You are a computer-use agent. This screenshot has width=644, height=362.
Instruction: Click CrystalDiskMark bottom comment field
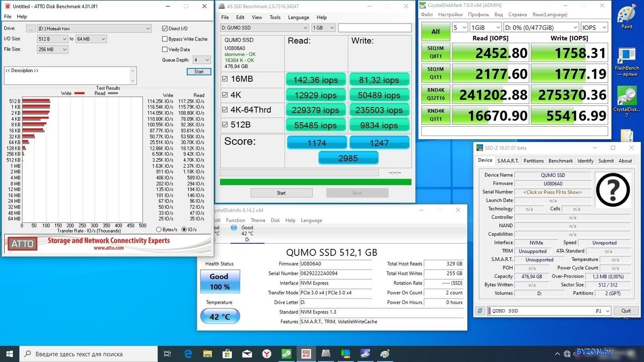tap(515, 131)
